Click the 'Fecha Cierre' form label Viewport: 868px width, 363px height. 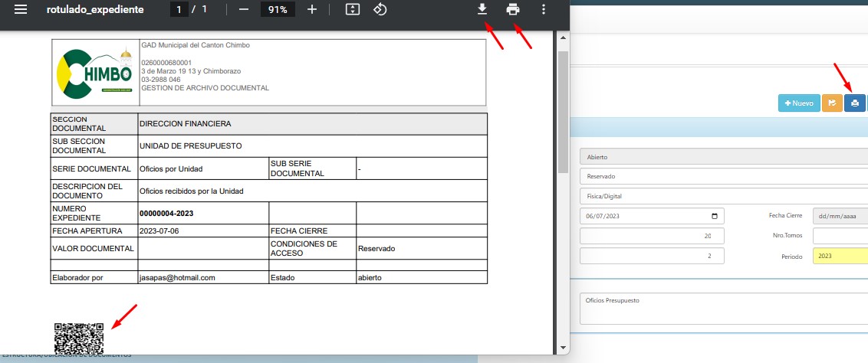click(785, 215)
